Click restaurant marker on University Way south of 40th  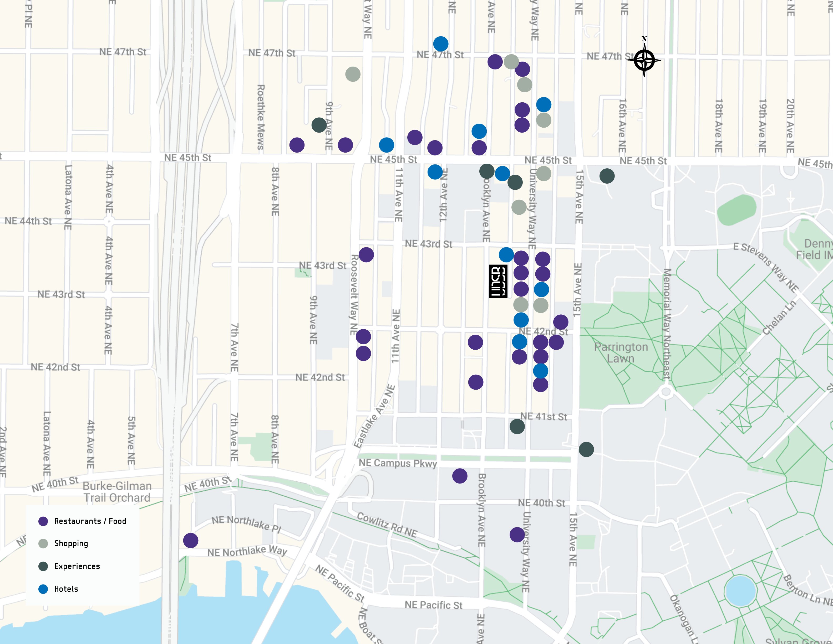(517, 535)
